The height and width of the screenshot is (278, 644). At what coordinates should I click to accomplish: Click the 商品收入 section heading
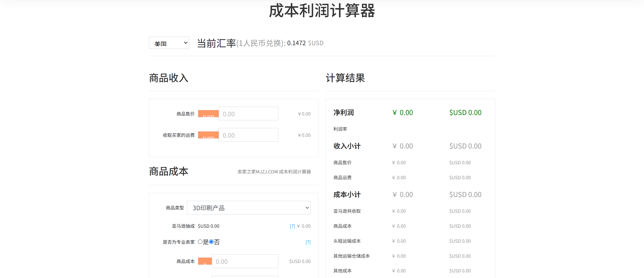tap(169, 78)
